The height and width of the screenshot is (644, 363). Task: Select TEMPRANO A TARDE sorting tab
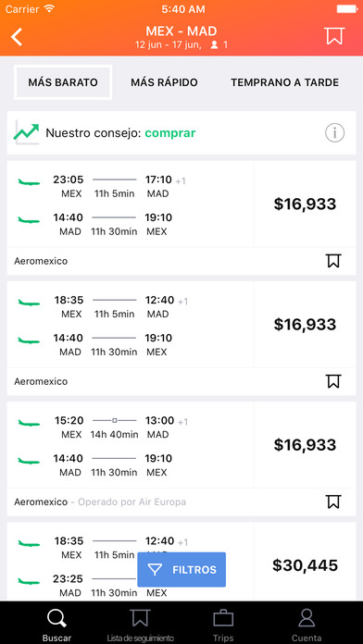tap(285, 82)
